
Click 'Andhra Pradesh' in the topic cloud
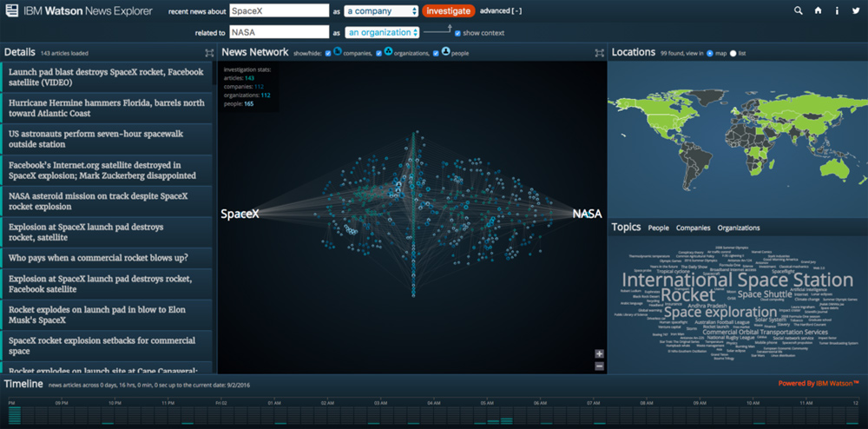point(709,305)
